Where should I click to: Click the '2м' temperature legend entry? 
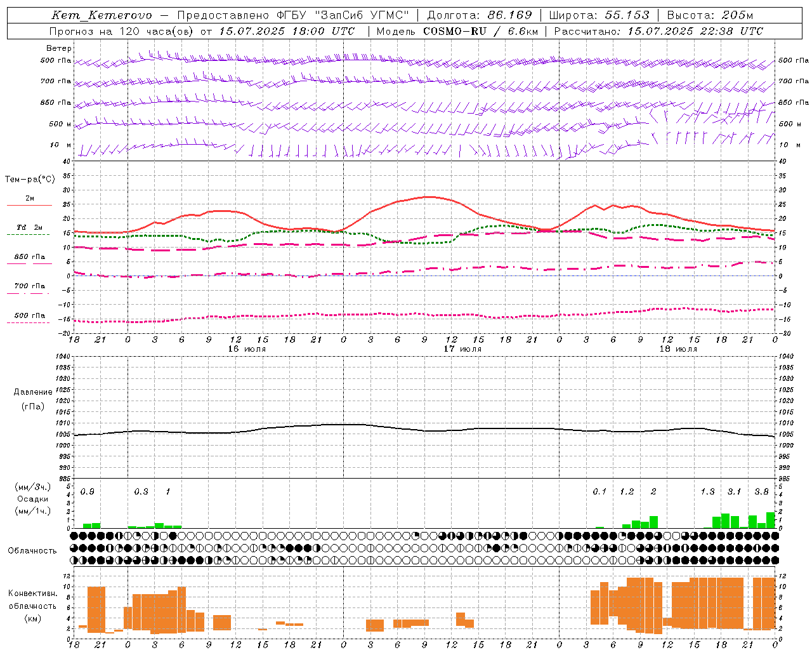(30, 199)
